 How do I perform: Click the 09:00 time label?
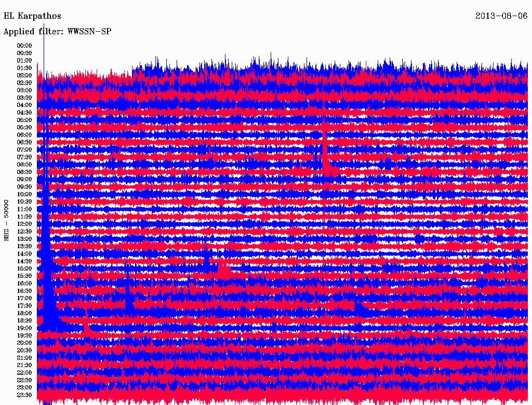tap(24, 180)
